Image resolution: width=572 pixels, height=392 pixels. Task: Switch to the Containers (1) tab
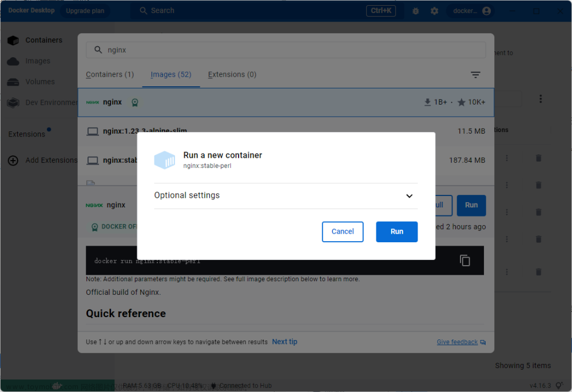[110, 74]
